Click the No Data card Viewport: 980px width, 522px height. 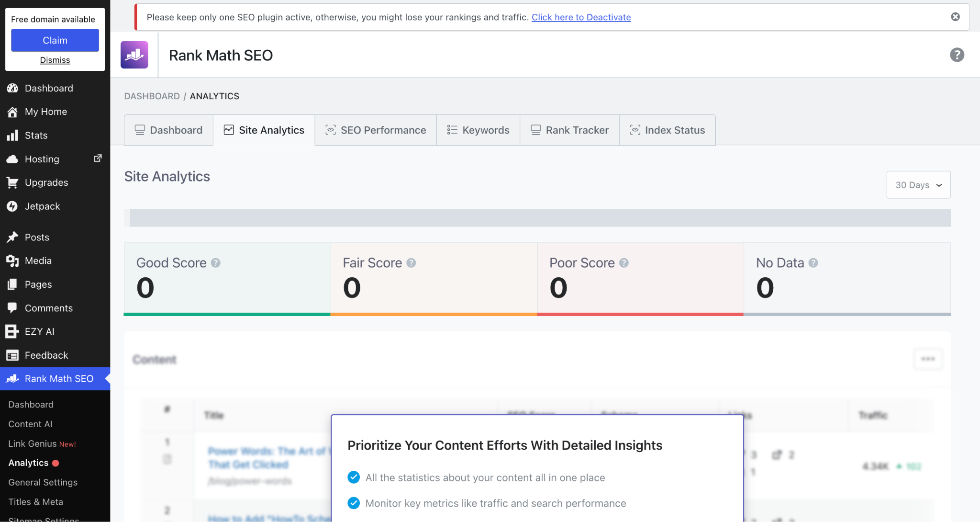(x=847, y=279)
